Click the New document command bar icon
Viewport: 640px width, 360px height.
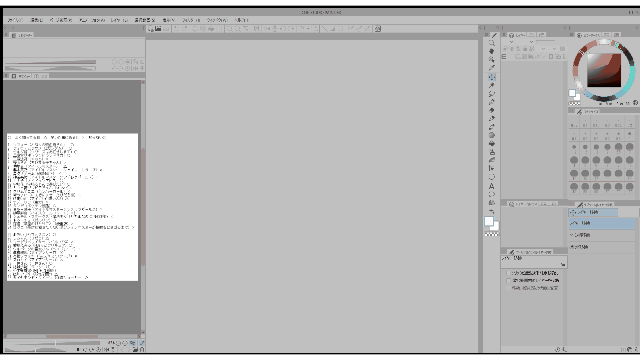coord(151,29)
